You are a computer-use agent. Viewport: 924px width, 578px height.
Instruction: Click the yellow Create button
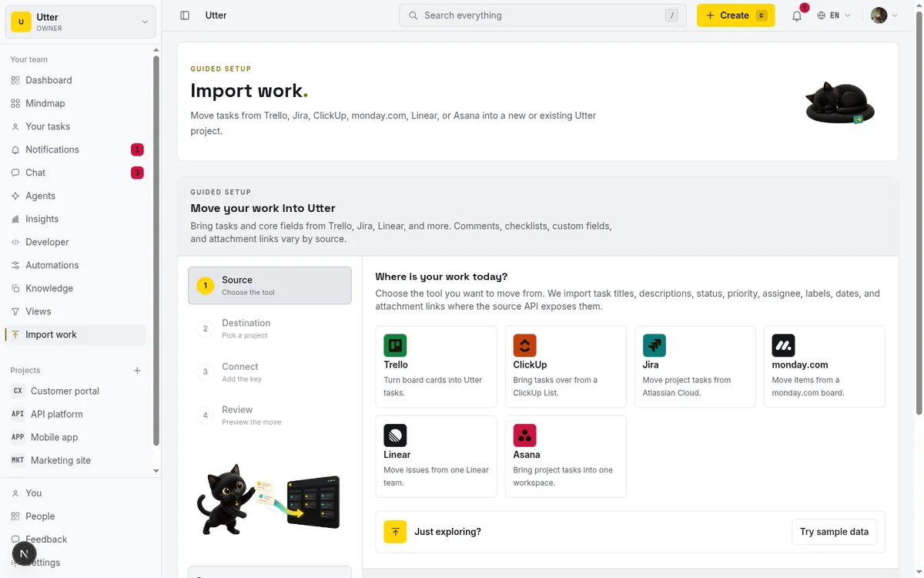coord(735,15)
